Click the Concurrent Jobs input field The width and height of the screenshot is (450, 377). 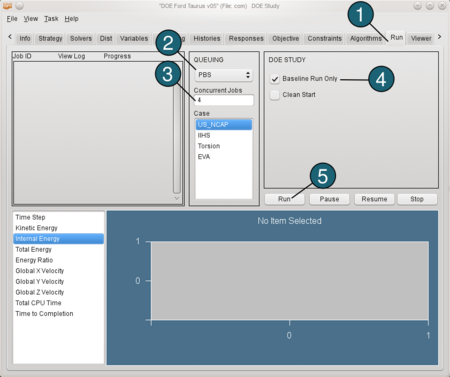224,100
